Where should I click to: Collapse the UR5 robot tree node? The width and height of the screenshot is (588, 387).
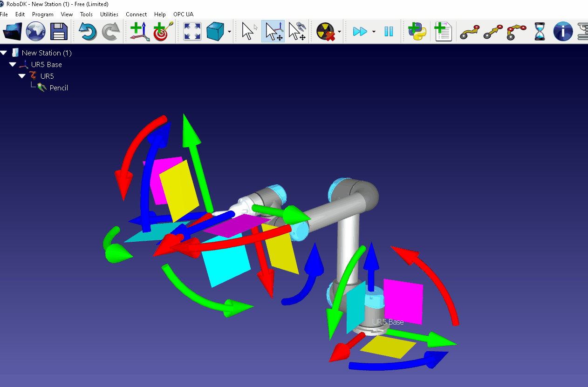tap(22, 76)
